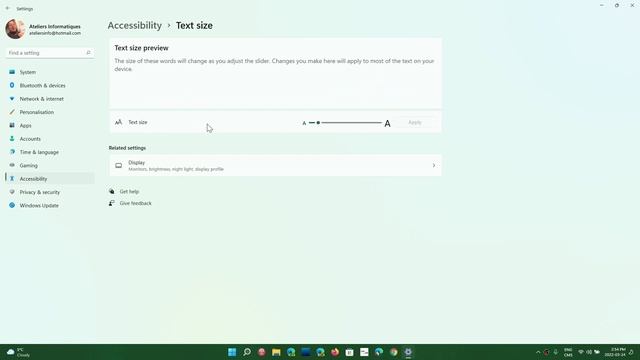Viewport: 640px width, 360px height.
Task: Show hidden system tray icons
Action: coord(538,352)
